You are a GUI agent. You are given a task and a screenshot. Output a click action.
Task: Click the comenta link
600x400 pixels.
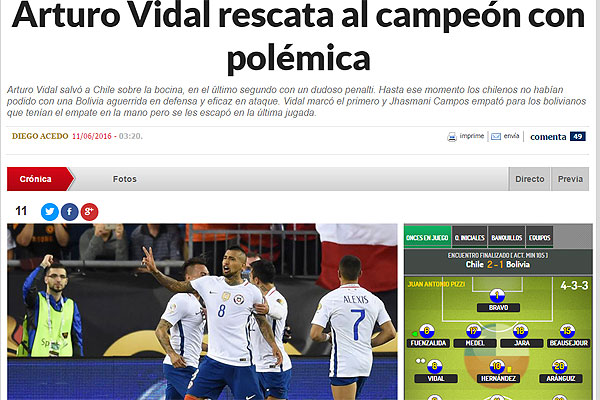(548, 137)
